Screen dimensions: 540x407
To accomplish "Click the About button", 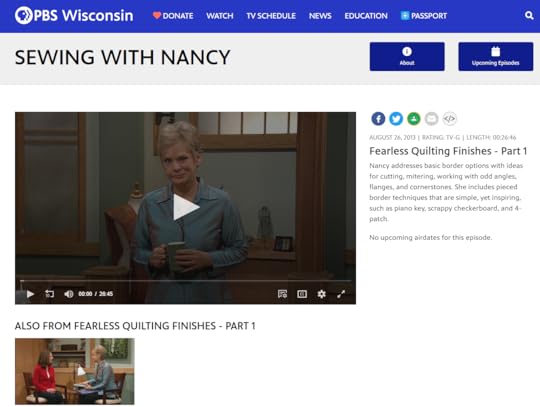I will [407, 56].
